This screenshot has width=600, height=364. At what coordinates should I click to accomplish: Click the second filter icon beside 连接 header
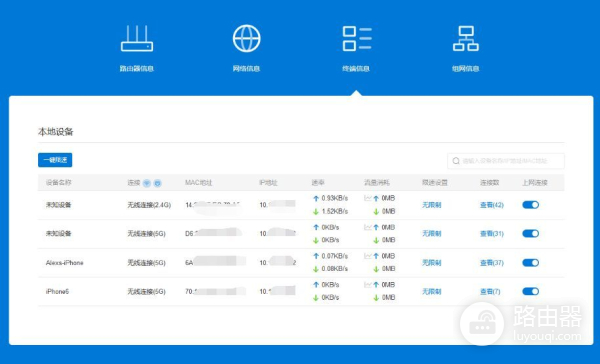pos(157,183)
